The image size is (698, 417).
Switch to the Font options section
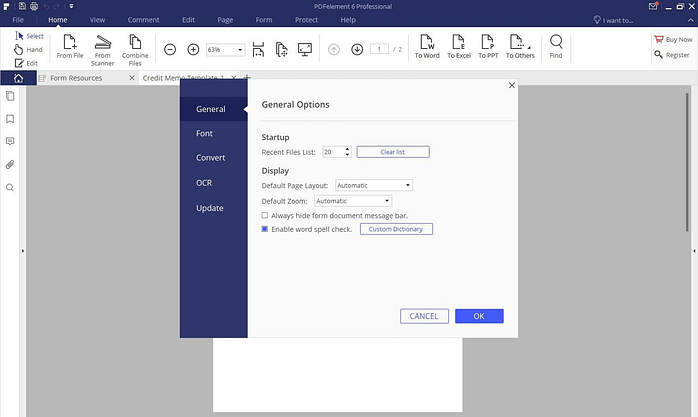[204, 133]
